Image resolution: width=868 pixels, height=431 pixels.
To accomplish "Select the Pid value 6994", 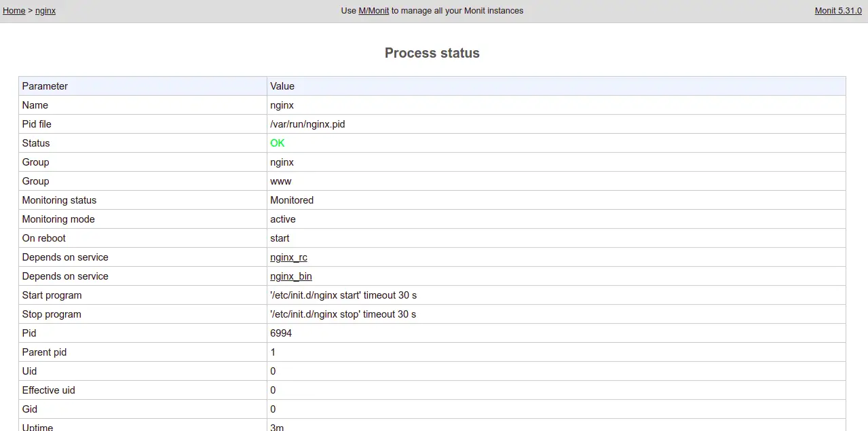I will pos(281,333).
